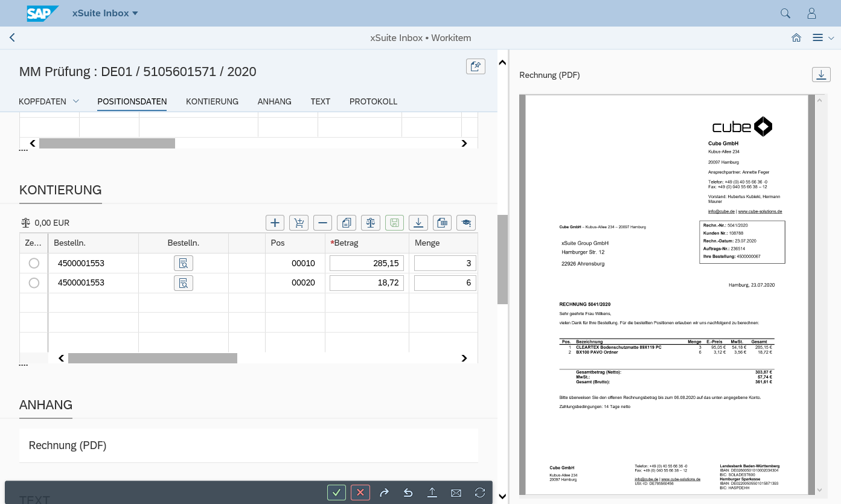Click the forward arrow icon in footer
Screen dimensions: 841x504
pyautogui.click(x=384, y=493)
